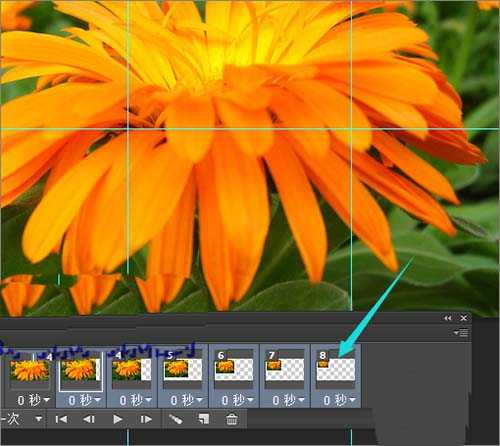Click the tween frames icon
The width and height of the screenshot is (500, 446).
click(x=175, y=419)
